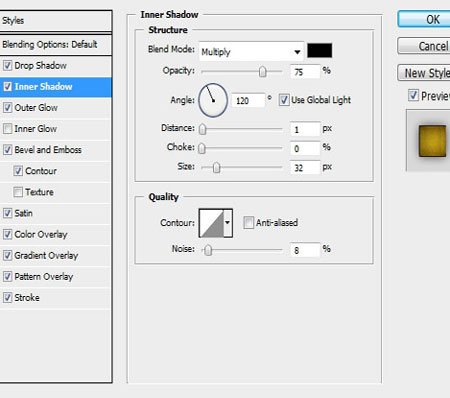The image size is (450, 398).
Task: Open the contour picker dropdown arrow
Action: coord(228,222)
